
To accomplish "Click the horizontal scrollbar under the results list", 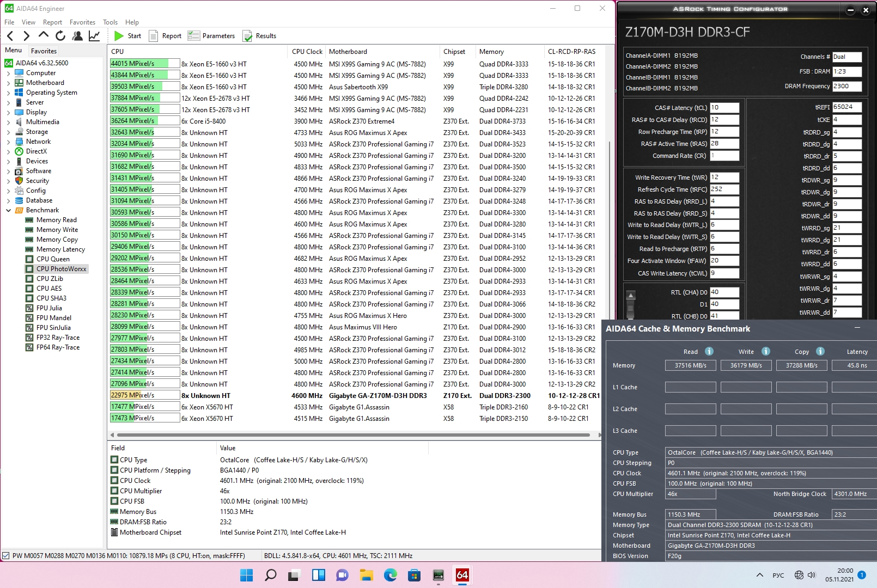I will pos(354,435).
